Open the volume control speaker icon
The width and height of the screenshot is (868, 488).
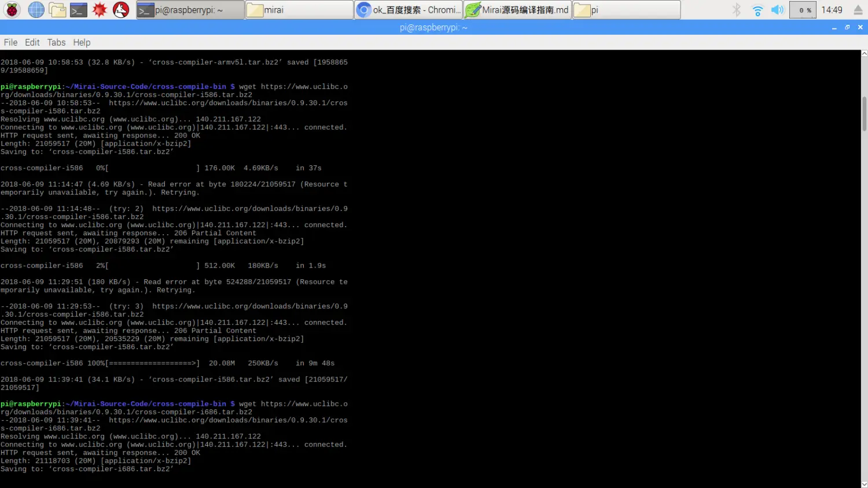778,10
